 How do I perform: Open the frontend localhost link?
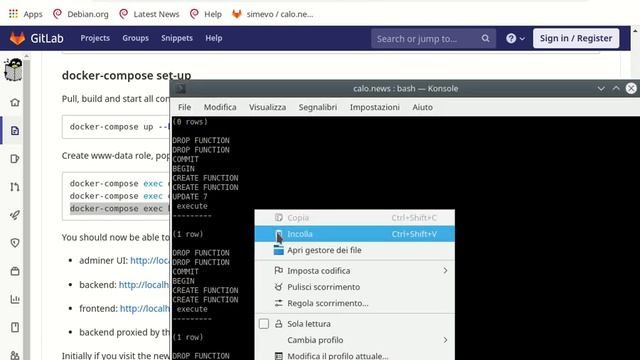tap(145, 309)
